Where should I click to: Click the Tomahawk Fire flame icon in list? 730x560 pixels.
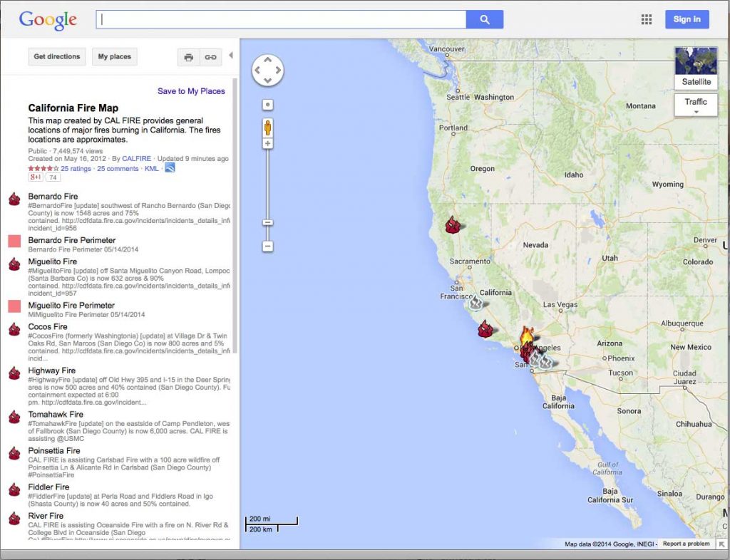pos(14,417)
